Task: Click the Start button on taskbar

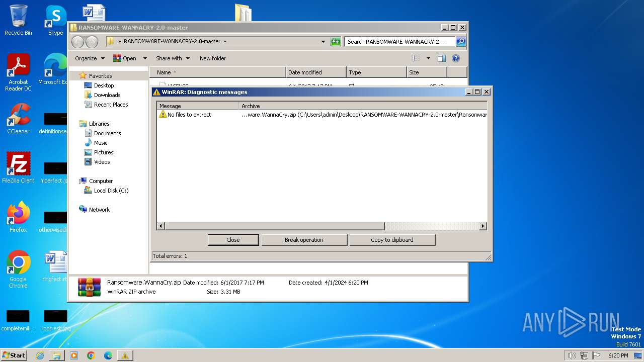Action: (x=14, y=355)
